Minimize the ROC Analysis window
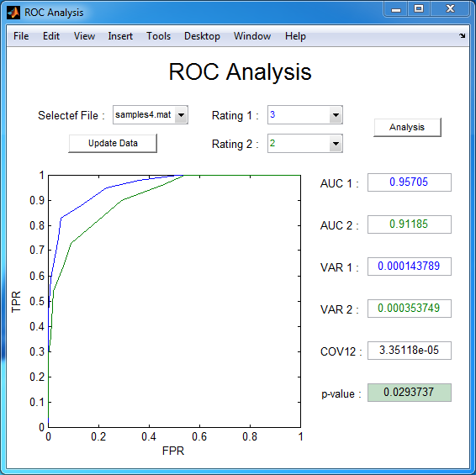The width and height of the screenshot is (476, 475). [396, 9]
